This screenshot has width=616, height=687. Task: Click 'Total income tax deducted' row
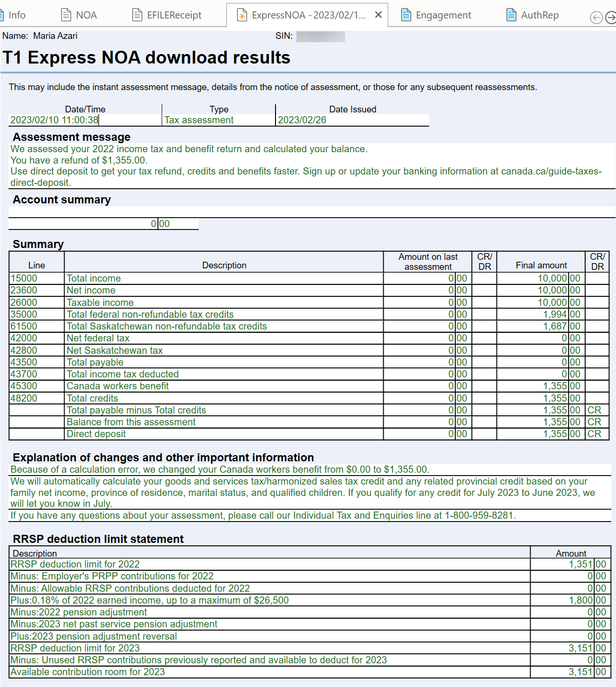click(x=309, y=374)
